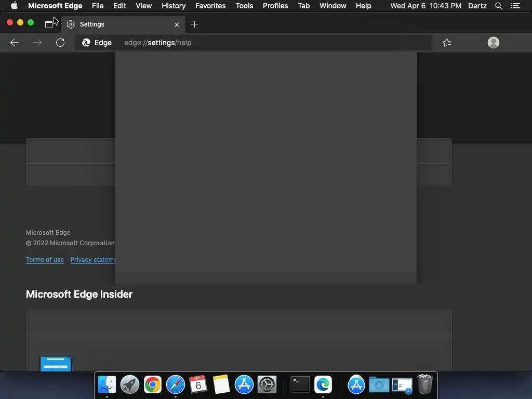Open the tab actions menu icon
532x399 pixels.
point(49,24)
